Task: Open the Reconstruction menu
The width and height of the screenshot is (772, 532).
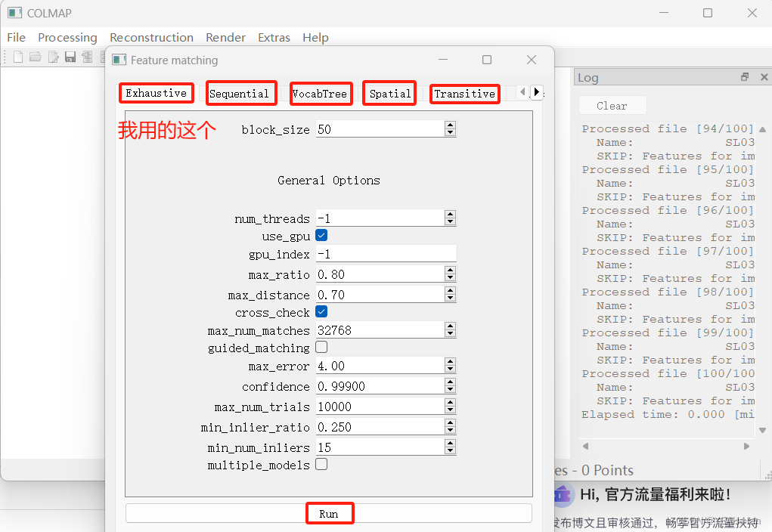Action: click(x=151, y=37)
